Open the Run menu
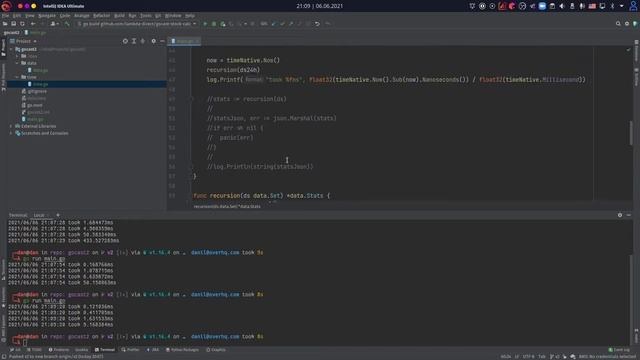 132,16
